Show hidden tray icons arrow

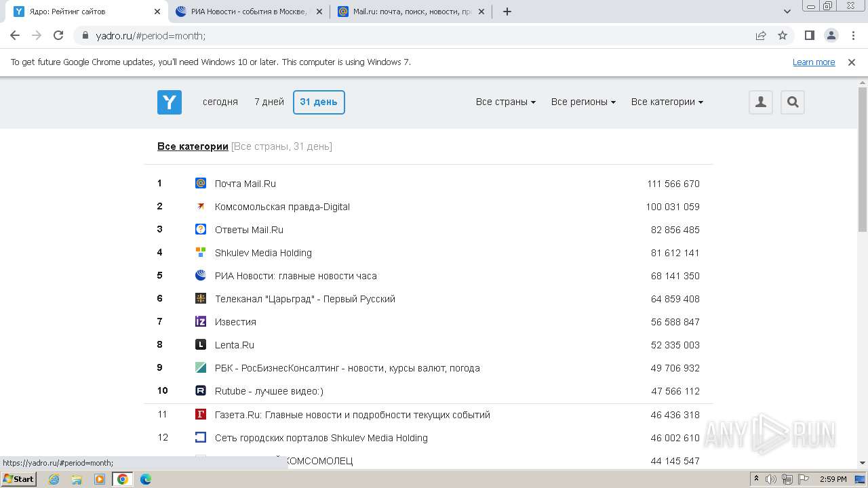756,479
